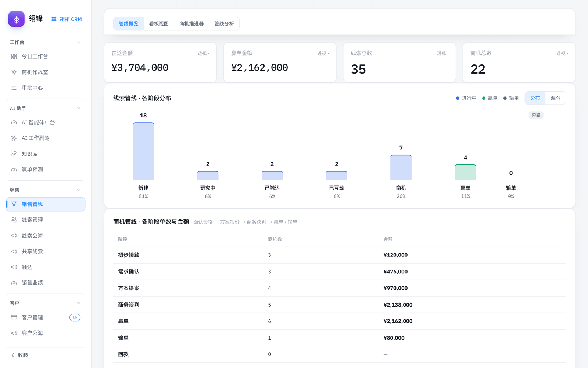Screen dimensions: 588x368
Task: Click the 已触达 bar in chart
Action: click(x=272, y=176)
